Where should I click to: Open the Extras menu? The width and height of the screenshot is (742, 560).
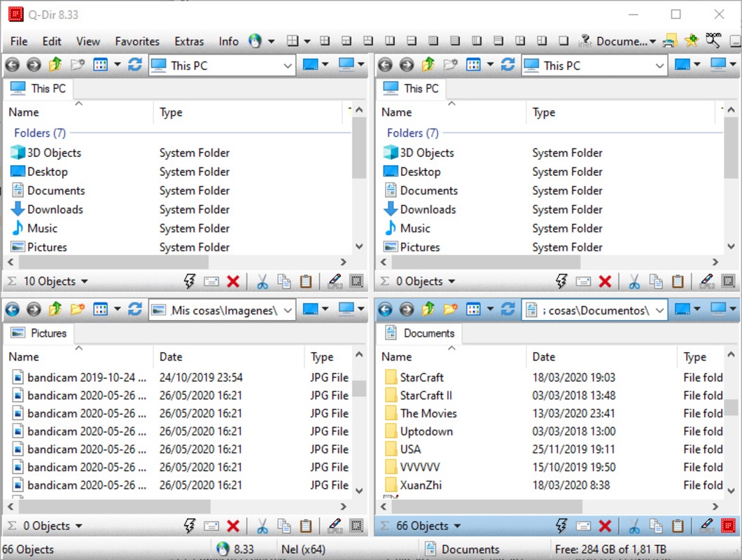tap(189, 41)
